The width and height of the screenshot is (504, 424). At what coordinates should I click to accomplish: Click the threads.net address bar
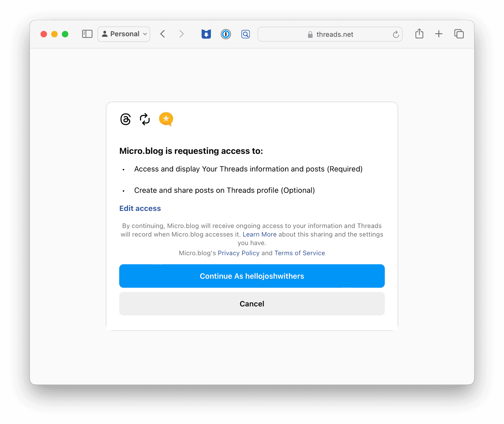tap(330, 34)
